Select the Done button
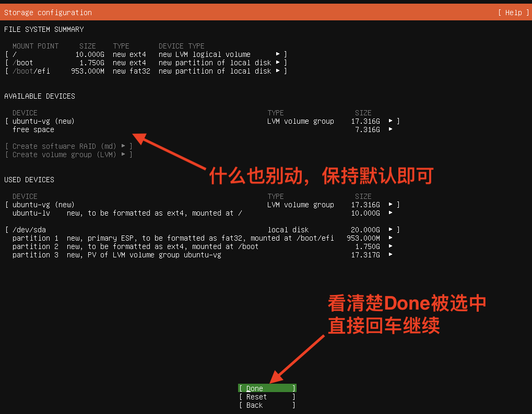Image resolution: width=532 pixels, height=414 pixels. point(267,388)
